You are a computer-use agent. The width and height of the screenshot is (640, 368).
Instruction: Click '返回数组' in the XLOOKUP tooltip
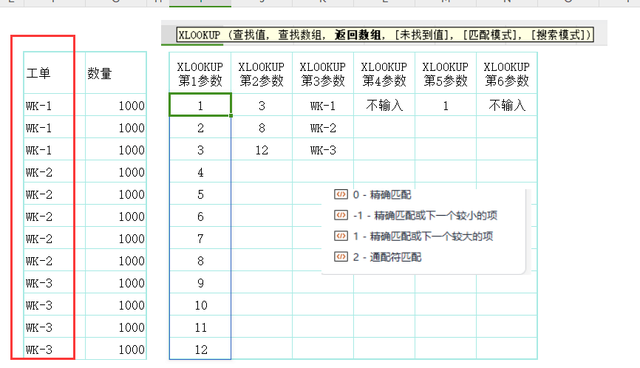coord(358,35)
